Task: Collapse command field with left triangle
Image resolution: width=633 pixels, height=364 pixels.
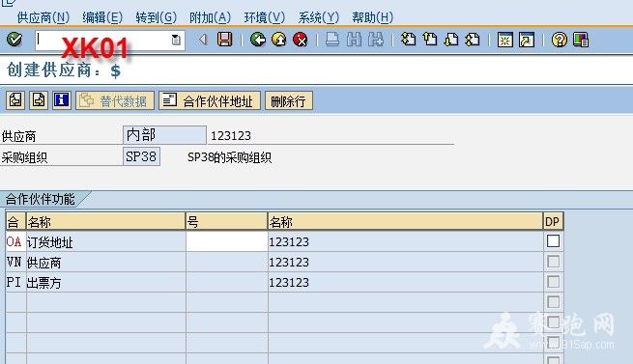Action: pos(203,40)
